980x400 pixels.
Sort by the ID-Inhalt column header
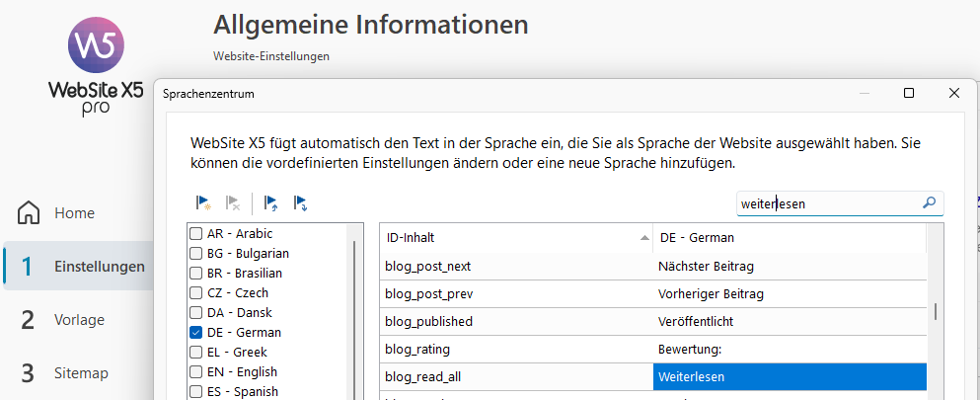pos(515,238)
